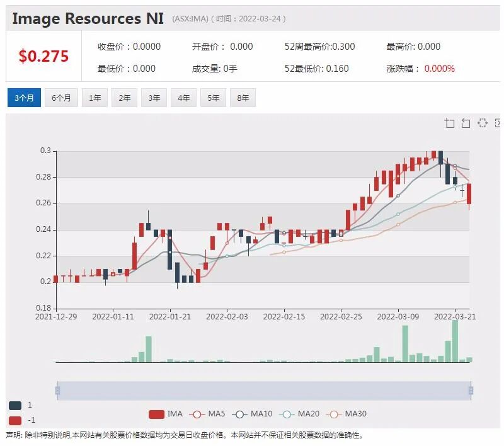This screenshot has width=504, height=446.
Task: Select the 3个月 time range tab
Action: (x=24, y=98)
